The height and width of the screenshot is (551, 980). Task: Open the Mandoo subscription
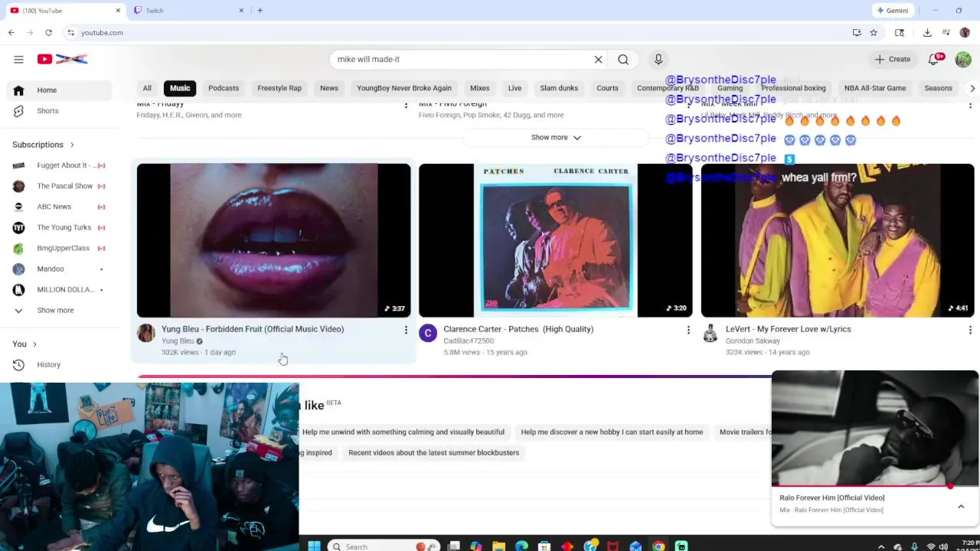tap(57, 269)
